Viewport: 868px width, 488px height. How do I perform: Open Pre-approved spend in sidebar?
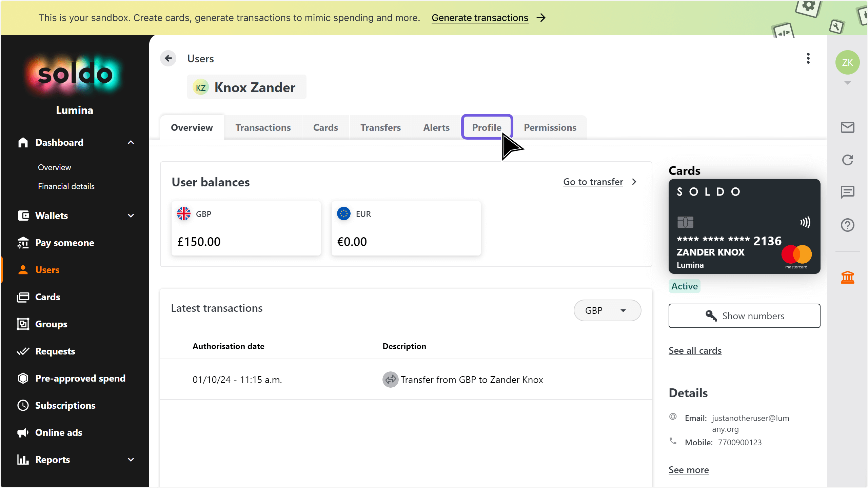point(80,378)
